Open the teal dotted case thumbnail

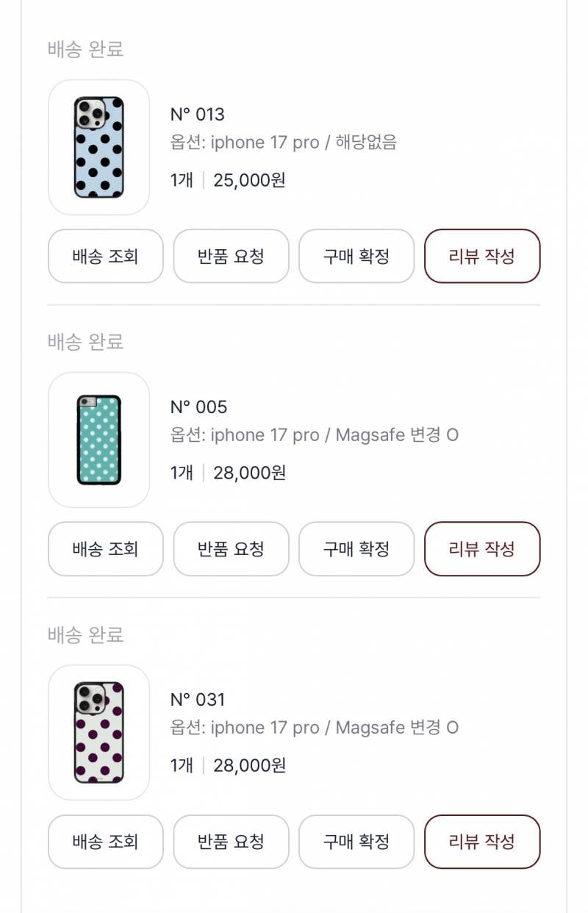coord(98,440)
